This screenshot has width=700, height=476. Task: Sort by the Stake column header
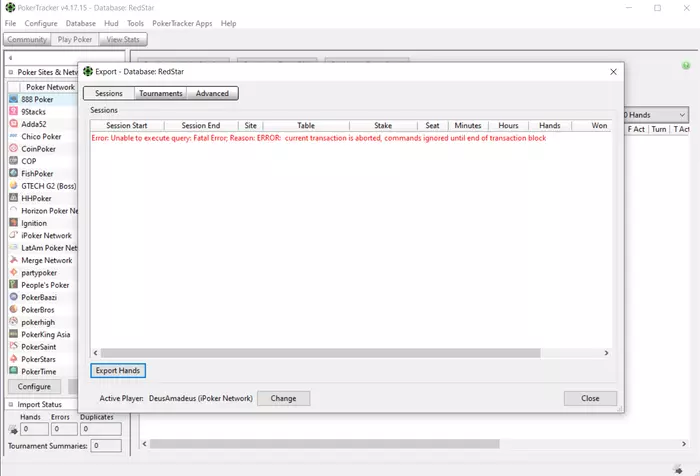click(383, 125)
